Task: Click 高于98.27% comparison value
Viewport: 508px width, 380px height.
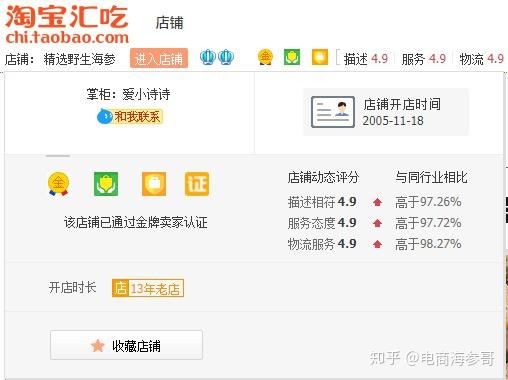Action: click(428, 244)
